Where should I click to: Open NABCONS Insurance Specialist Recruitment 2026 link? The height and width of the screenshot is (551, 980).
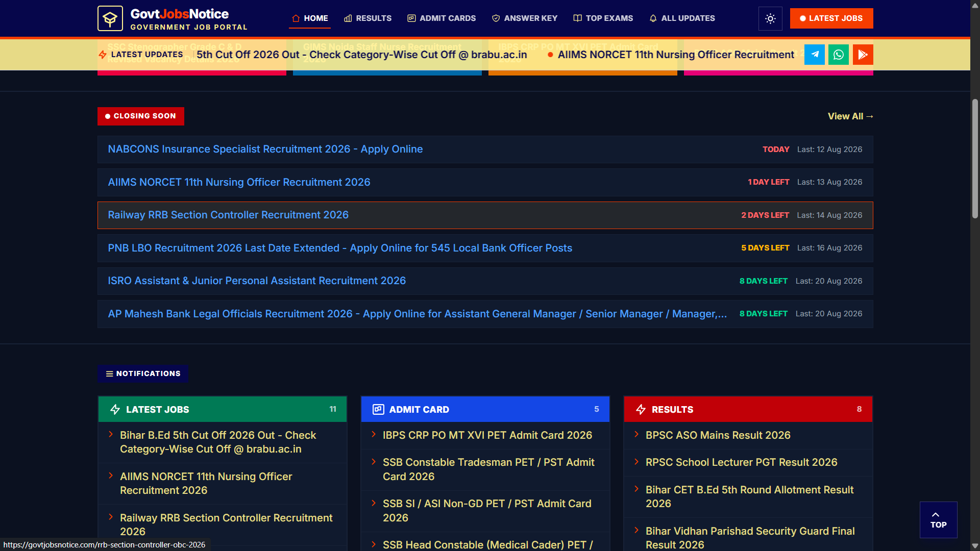265,149
